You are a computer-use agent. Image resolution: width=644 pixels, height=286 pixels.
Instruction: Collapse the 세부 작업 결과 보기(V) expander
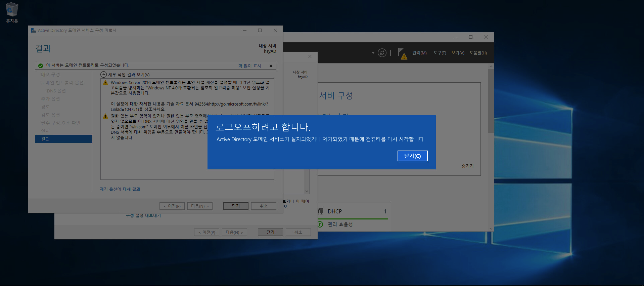coord(104,75)
